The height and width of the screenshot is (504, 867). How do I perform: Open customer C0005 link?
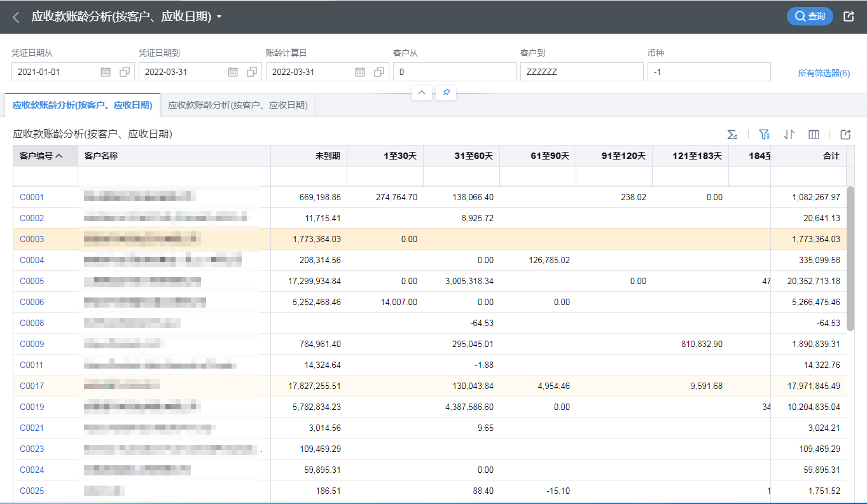coord(32,281)
